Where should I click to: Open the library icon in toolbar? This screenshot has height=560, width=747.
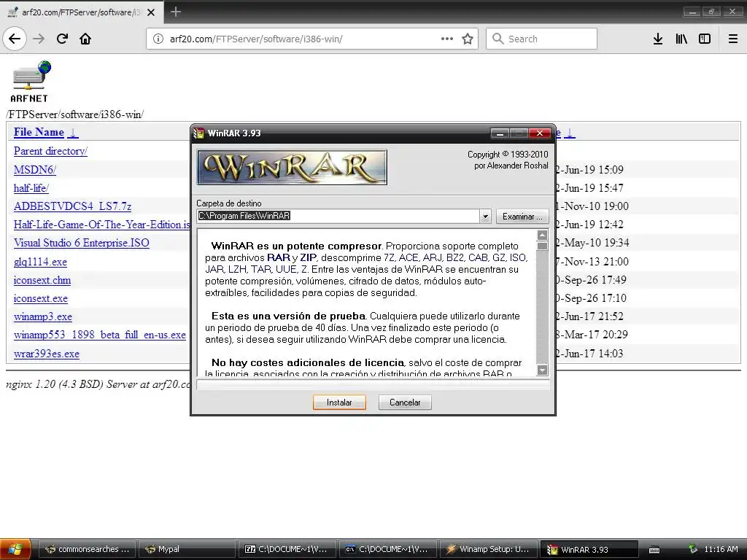pos(681,39)
